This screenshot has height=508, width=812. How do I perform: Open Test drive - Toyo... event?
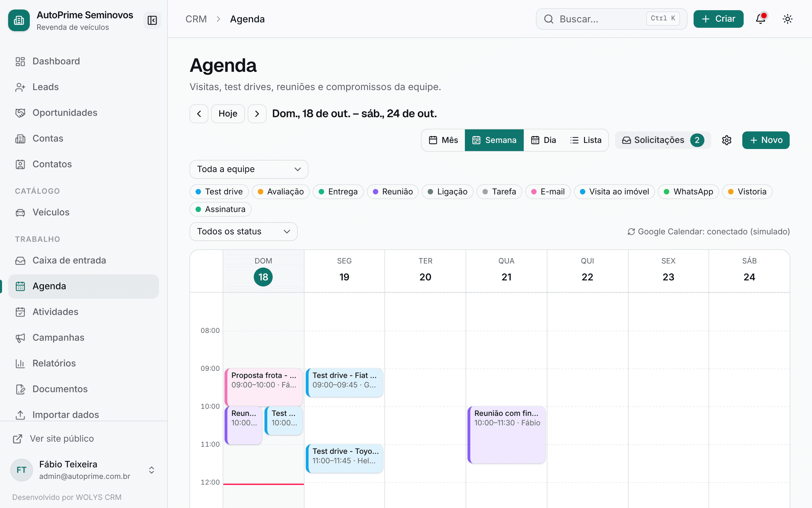[344, 459]
